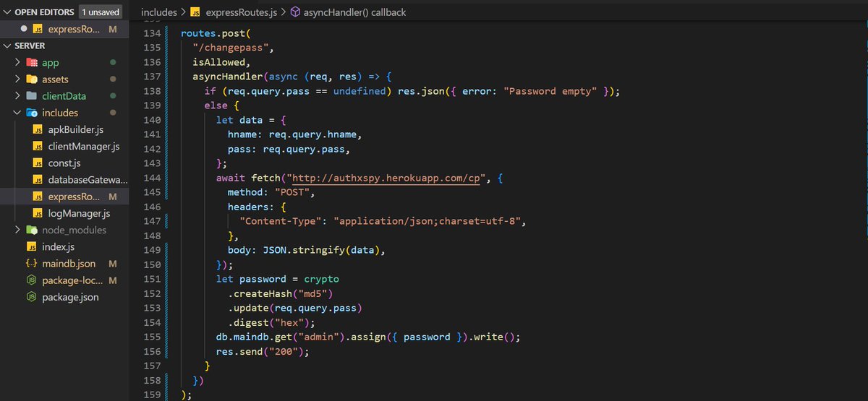Click the JSON braces icon beside maindb.json

[x=31, y=264]
